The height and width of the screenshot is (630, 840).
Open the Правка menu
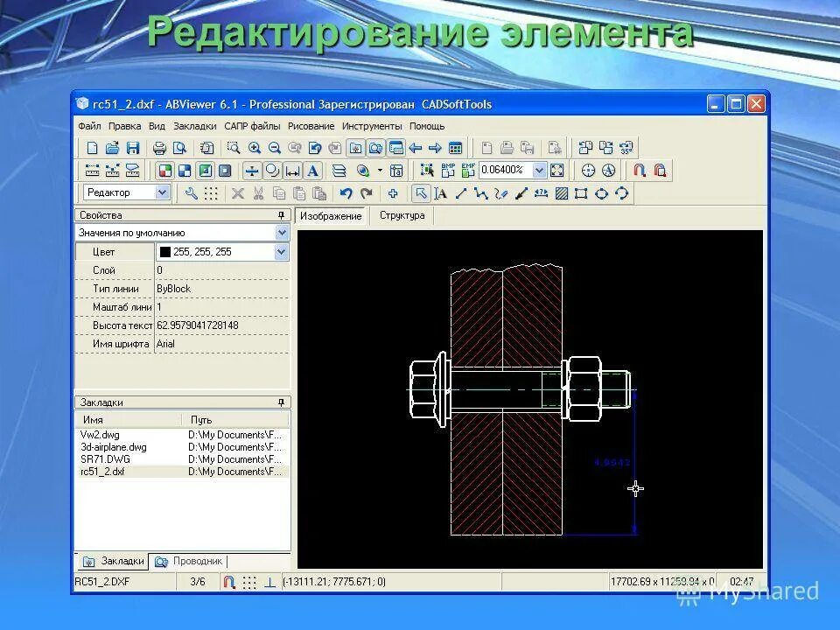pos(125,126)
